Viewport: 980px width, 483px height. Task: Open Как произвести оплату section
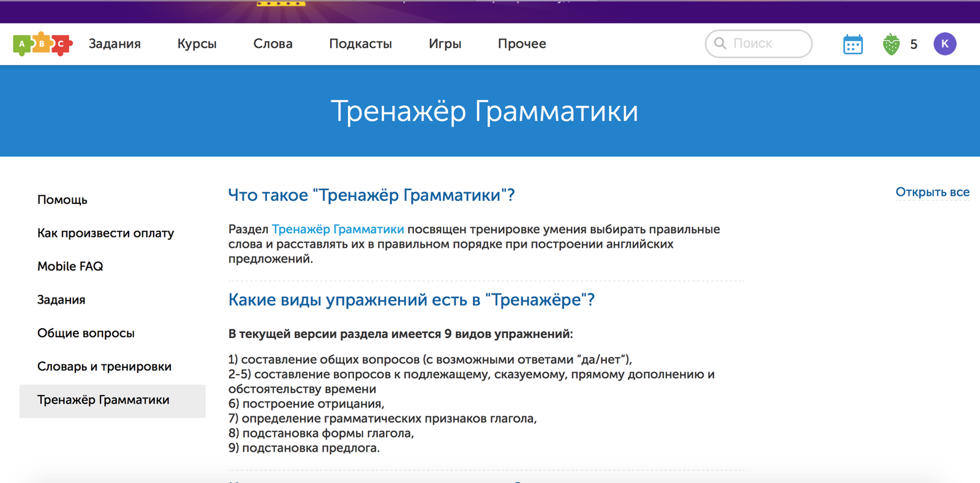pyautogui.click(x=105, y=233)
